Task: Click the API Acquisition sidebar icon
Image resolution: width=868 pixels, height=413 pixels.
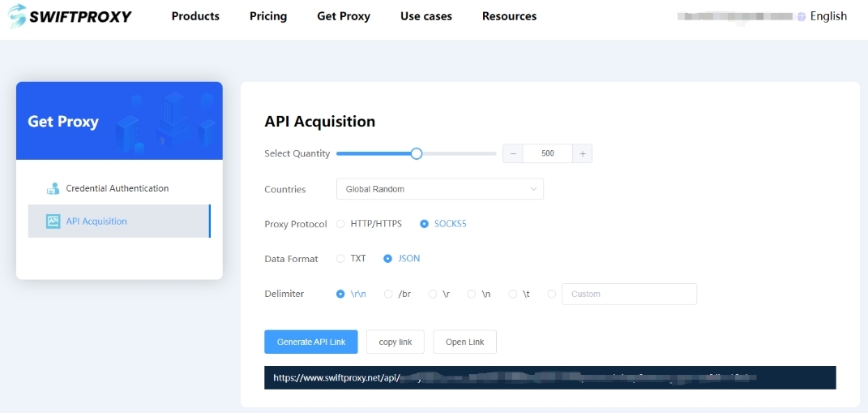Action: (53, 222)
